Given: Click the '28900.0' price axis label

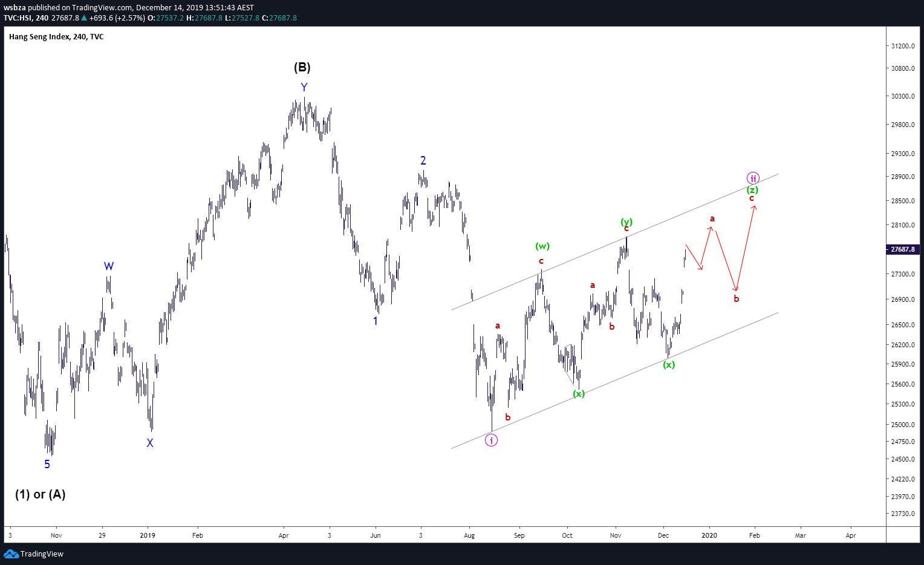Looking at the screenshot, I should pos(903,177).
